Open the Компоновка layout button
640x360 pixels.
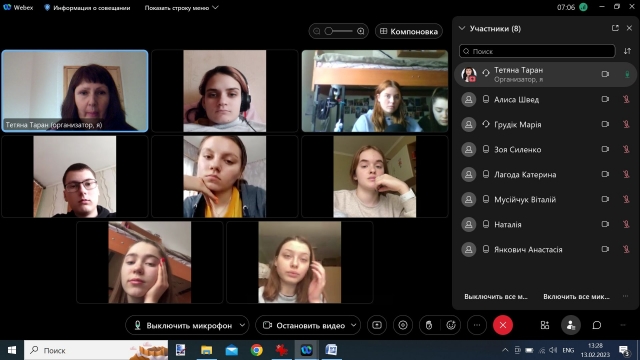[x=409, y=31]
